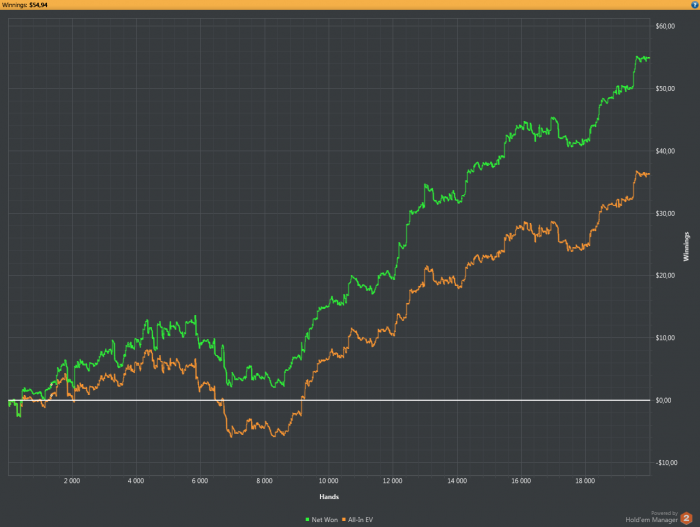The width and height of the screenshot is (700, 527).
Task: Click the 16 000 hands axis label
Action: (x=521, y=481)
